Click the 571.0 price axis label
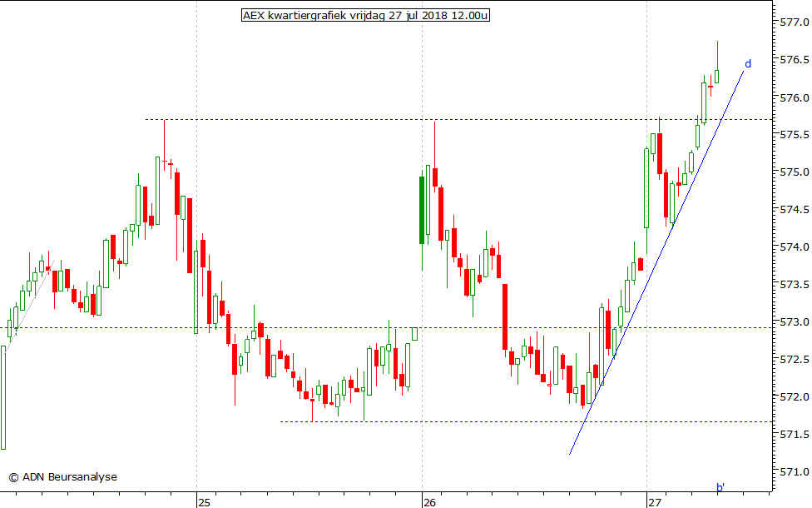 pos(794,471)
